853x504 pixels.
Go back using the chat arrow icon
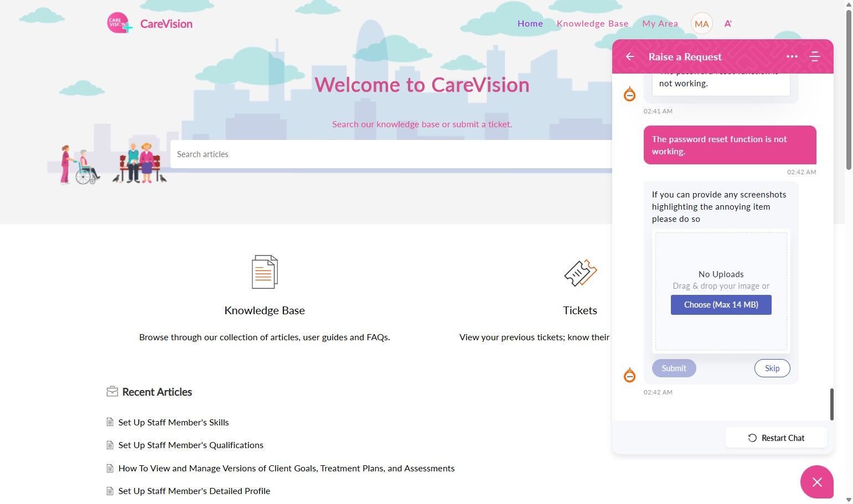click(x=630, y=56)
